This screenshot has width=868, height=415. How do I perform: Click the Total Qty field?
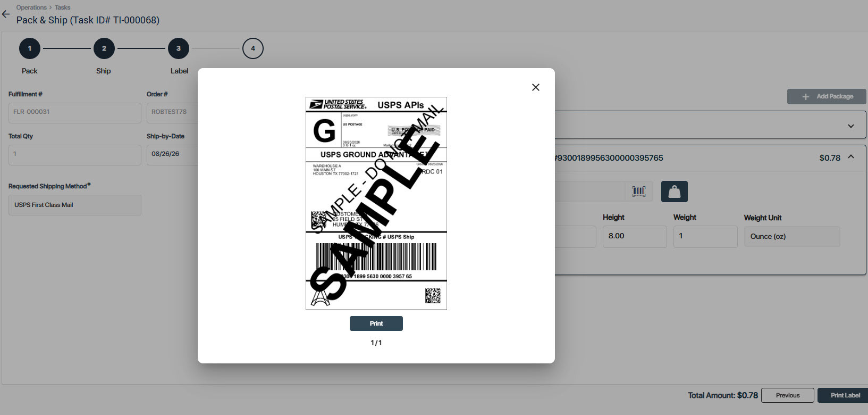(x=75, y=154)
